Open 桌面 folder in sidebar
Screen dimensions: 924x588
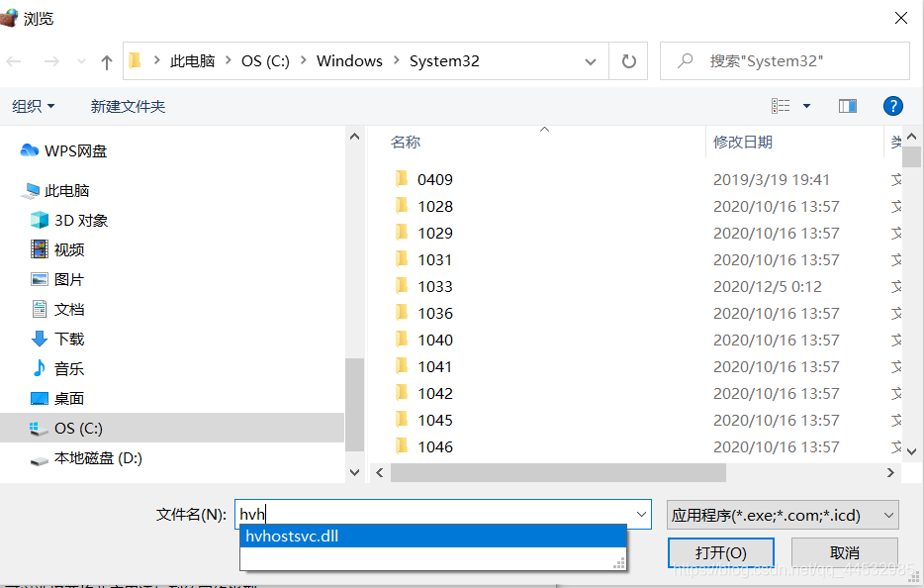point(57,398)
